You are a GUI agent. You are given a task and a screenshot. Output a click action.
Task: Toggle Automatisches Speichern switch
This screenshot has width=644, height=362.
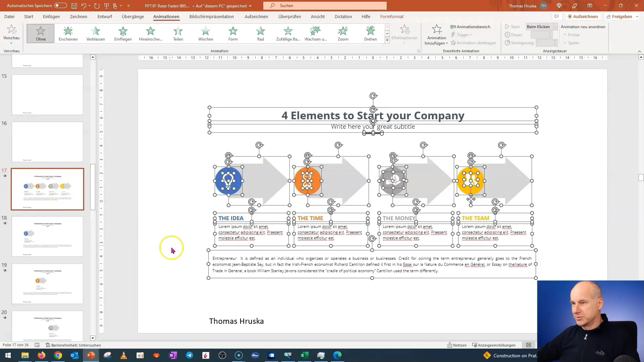(x=60, y=6)
